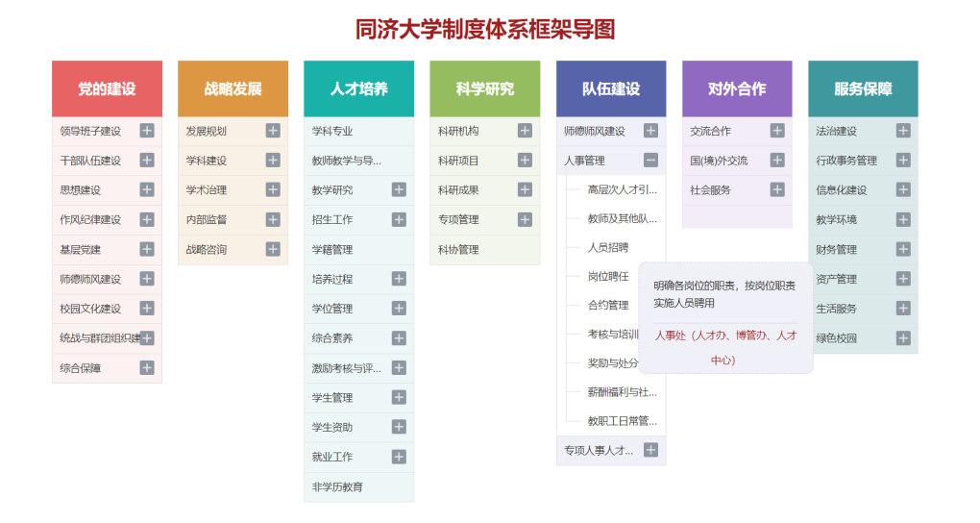
Task: Select 岗位聘任 tree item
Action: (608, 277)
